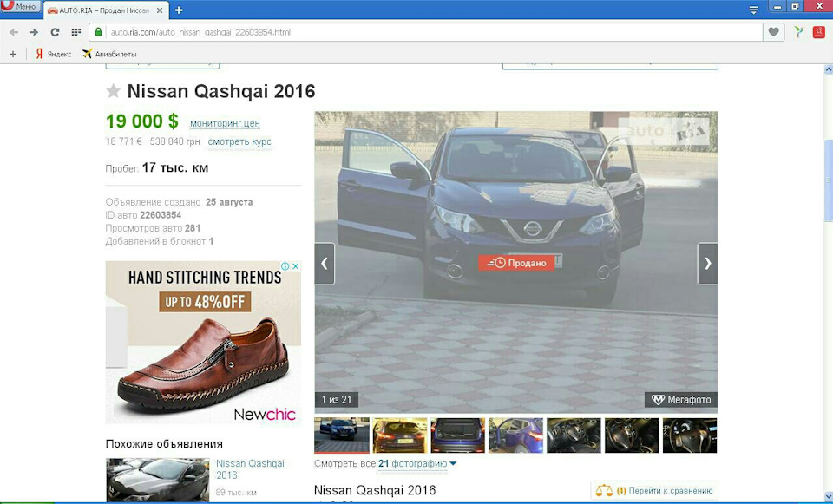833x504 pixels.
Task: Go forward to next page
Action: pyautogui.click(x=34, y=32)
